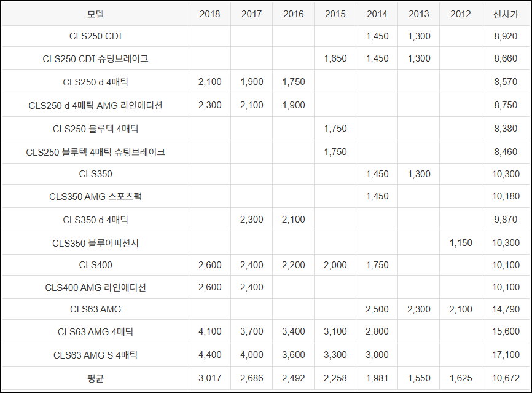Select the 평균 row label
The width and height of the screenshot is (532, 393).
[95, 378]
